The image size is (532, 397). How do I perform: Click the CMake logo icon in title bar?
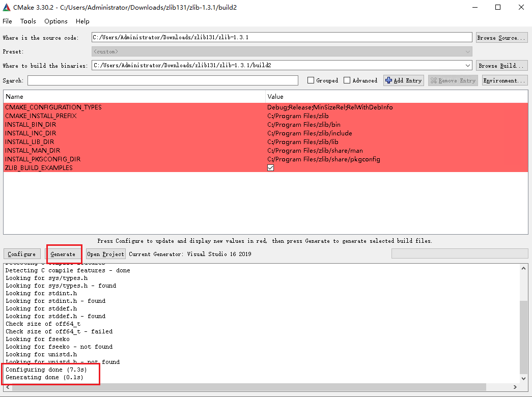pyautogui.click(x=7, y=7)
